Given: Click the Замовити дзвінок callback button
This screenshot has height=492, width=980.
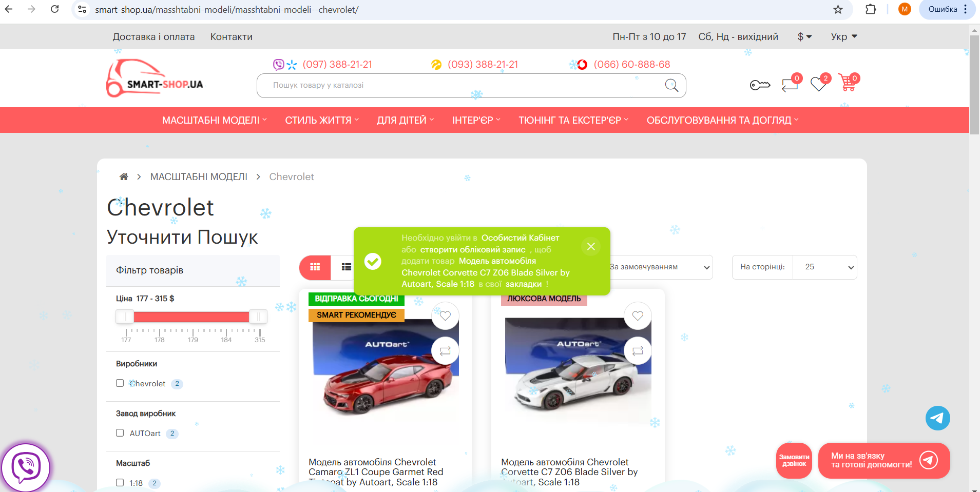Looking at the screenshot, I should point(794,461).
